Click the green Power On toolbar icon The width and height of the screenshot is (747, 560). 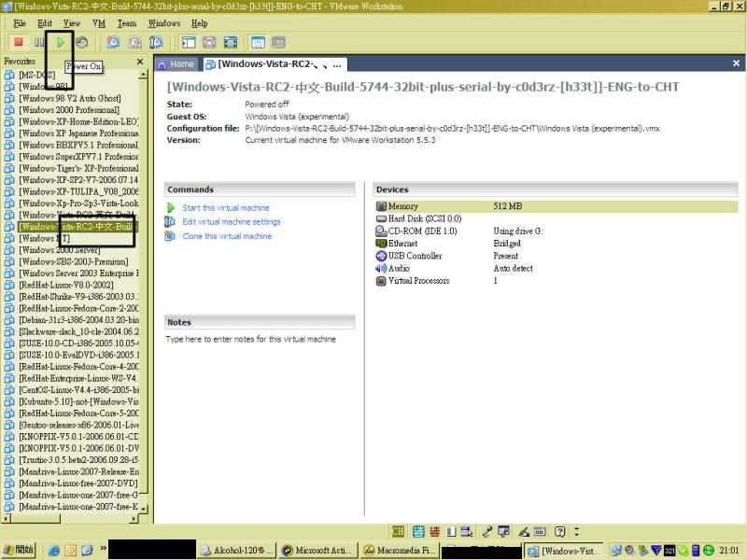[61, 42]
